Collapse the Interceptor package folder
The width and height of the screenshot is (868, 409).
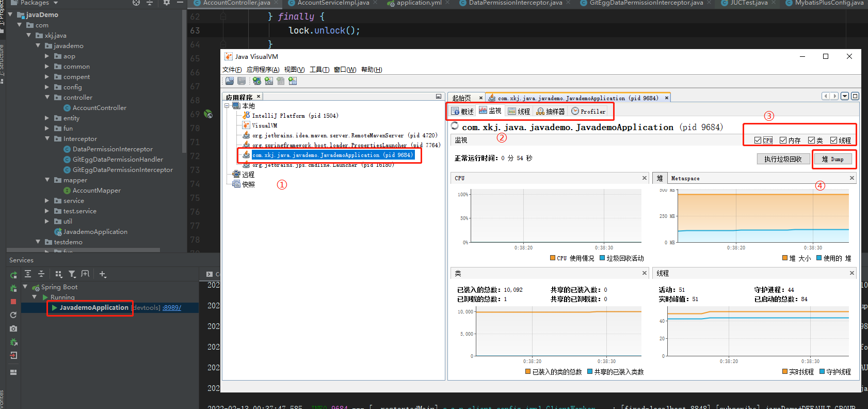[47, 139]
